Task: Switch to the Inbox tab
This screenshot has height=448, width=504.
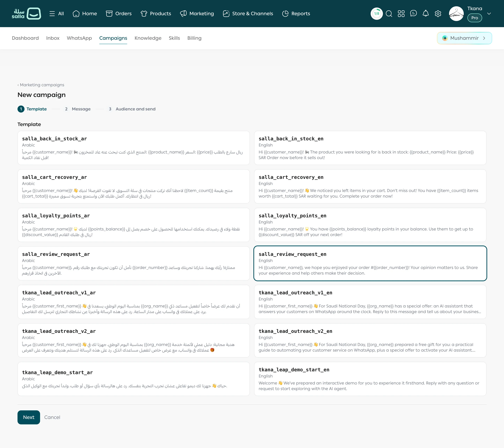Action: pos(53,38)
